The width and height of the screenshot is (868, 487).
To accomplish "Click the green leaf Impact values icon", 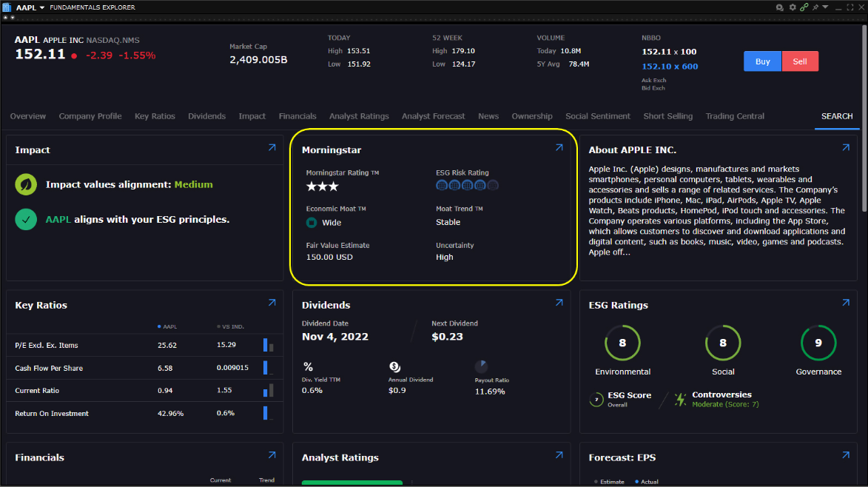I will point(26,185).
